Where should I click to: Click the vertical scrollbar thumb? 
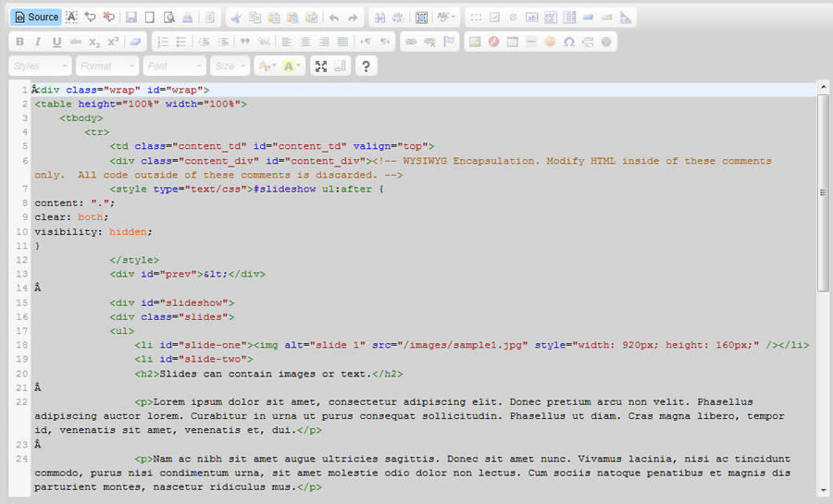point(823,192)
